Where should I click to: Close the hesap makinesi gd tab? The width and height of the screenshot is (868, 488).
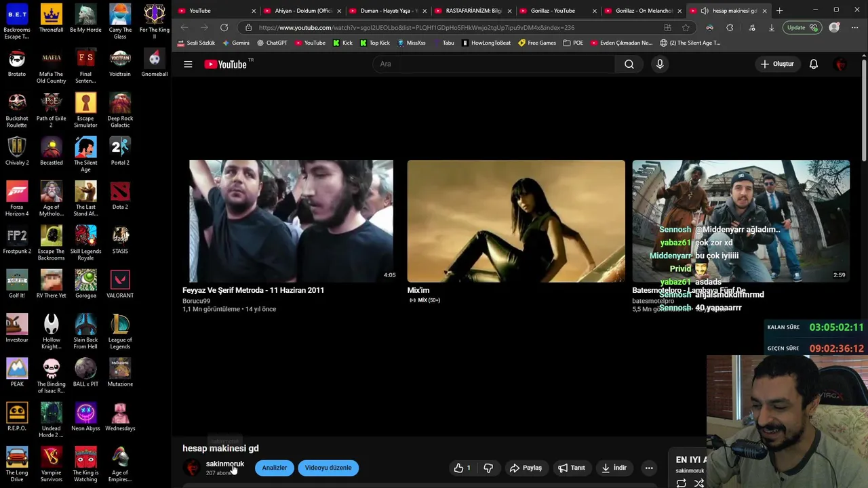pyautogui.click(x=764, y=11)
